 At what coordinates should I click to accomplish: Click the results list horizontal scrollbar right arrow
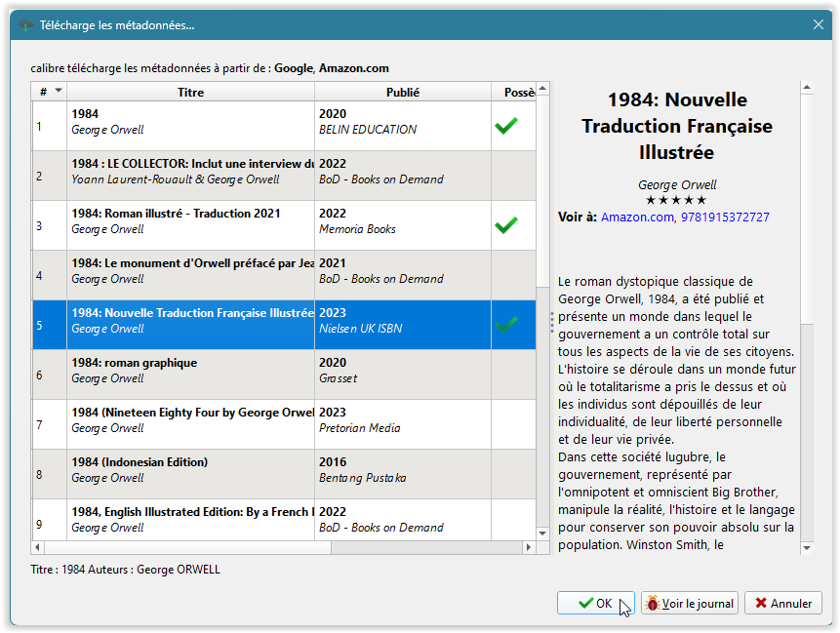coord(530,548)
